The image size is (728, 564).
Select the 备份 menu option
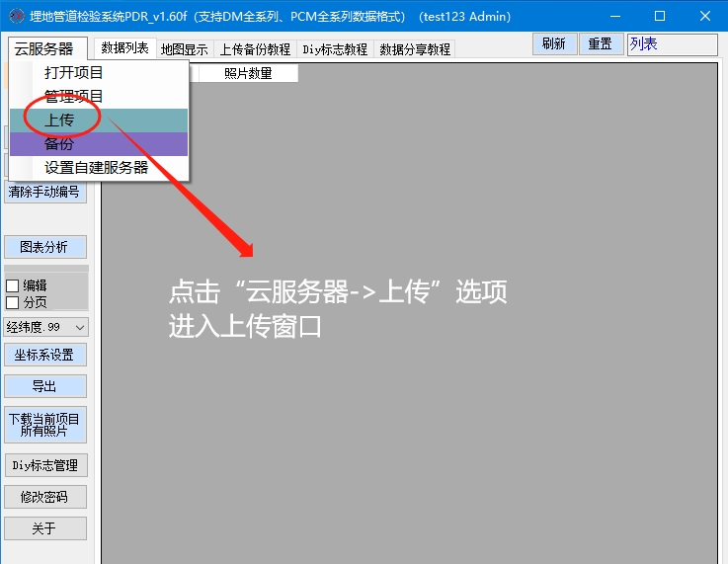(59, 144)
